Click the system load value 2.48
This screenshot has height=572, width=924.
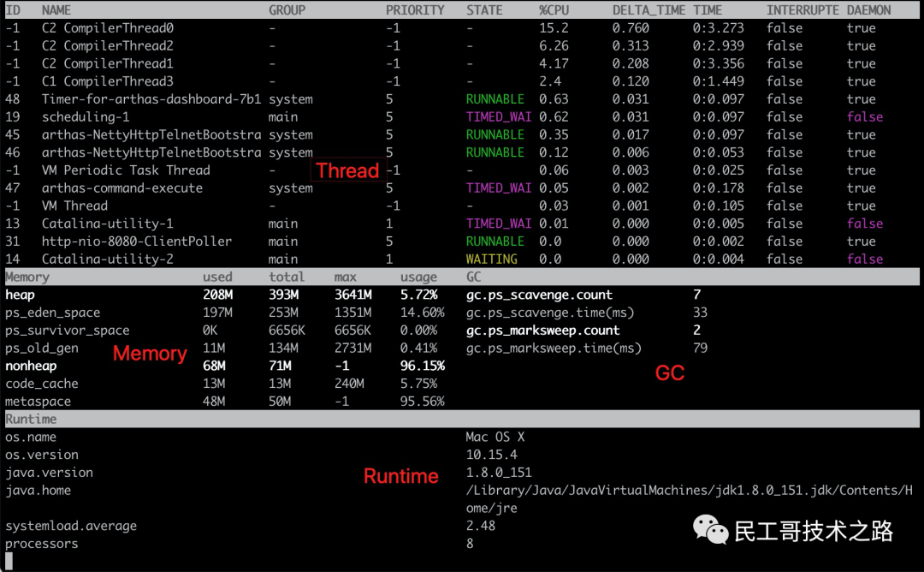481,526
